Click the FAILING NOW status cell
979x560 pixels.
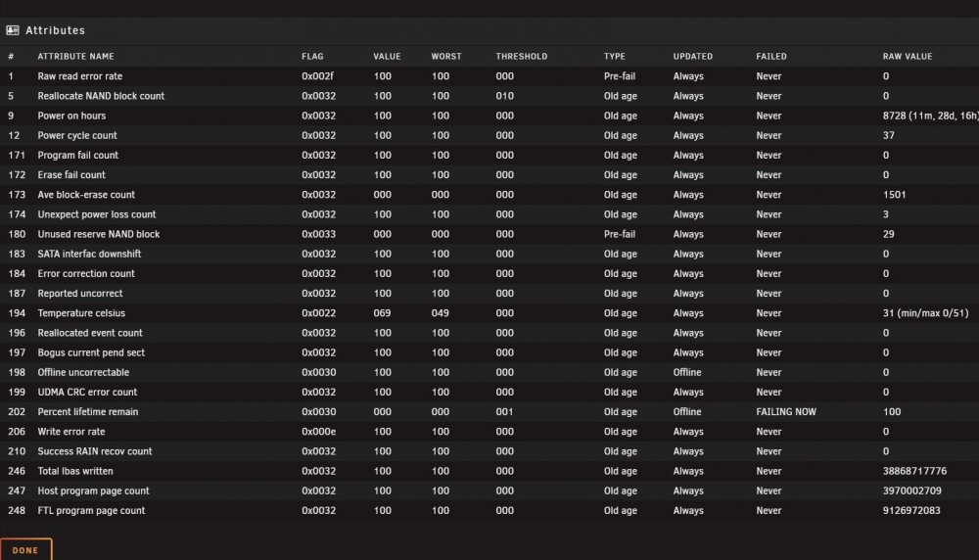[785, 412]
